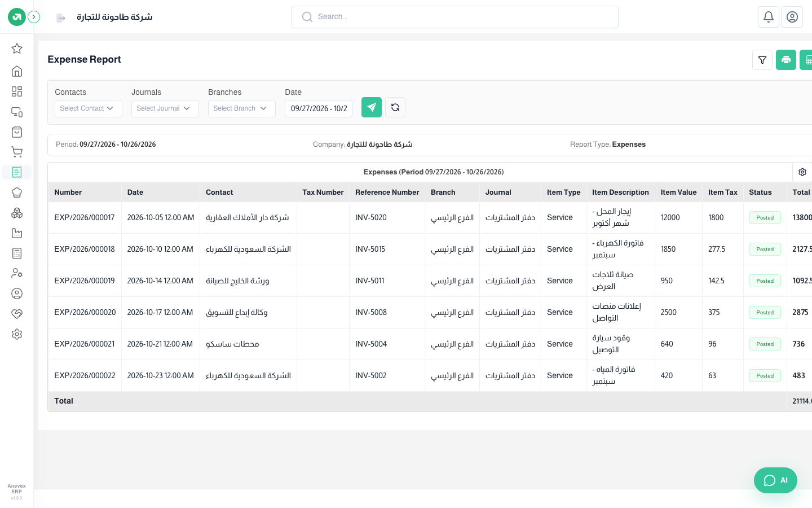Expand the Select Branch dropdown
Image resolution: width=812 pixels, height=508 pixels.
click(242, 108)
